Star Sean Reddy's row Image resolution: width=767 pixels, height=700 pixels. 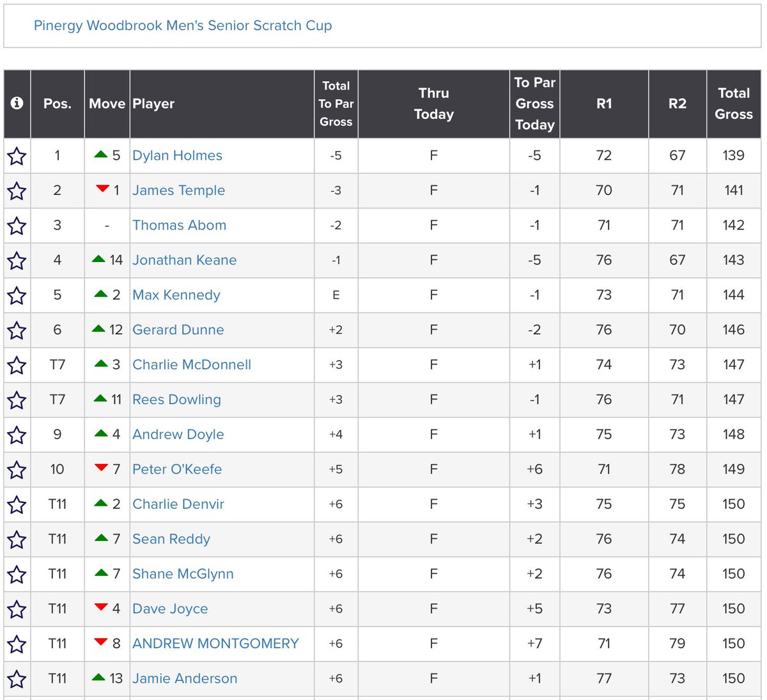17,540
